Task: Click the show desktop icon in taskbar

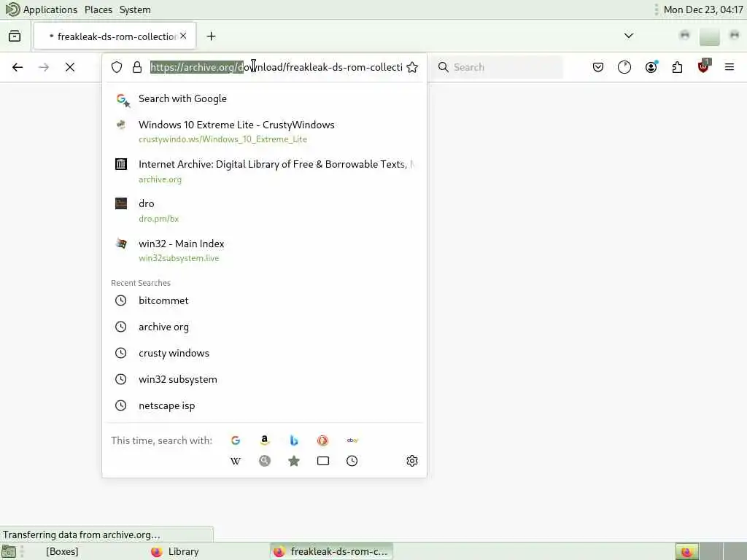Action: [x=9, y=552]
